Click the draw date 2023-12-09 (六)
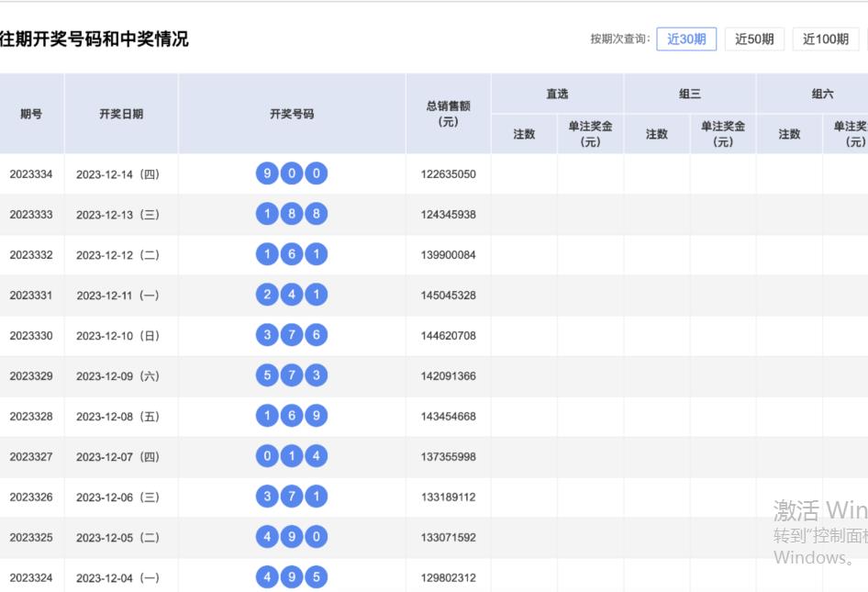Viewport: 868px width, 592px height. point(118,376)
